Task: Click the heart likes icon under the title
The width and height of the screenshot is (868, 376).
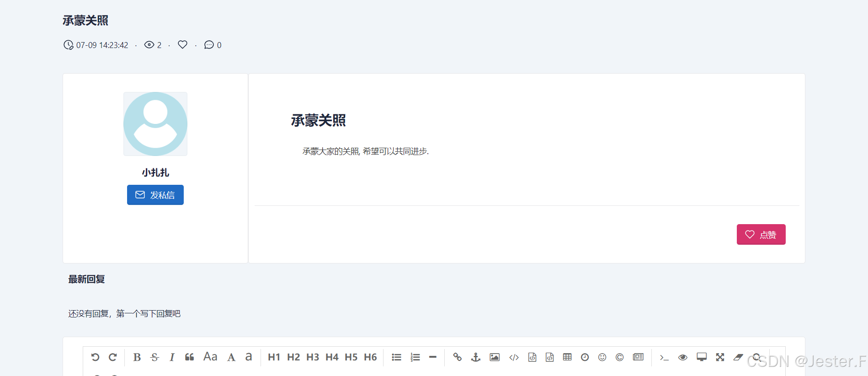Action: click(183, 45)
